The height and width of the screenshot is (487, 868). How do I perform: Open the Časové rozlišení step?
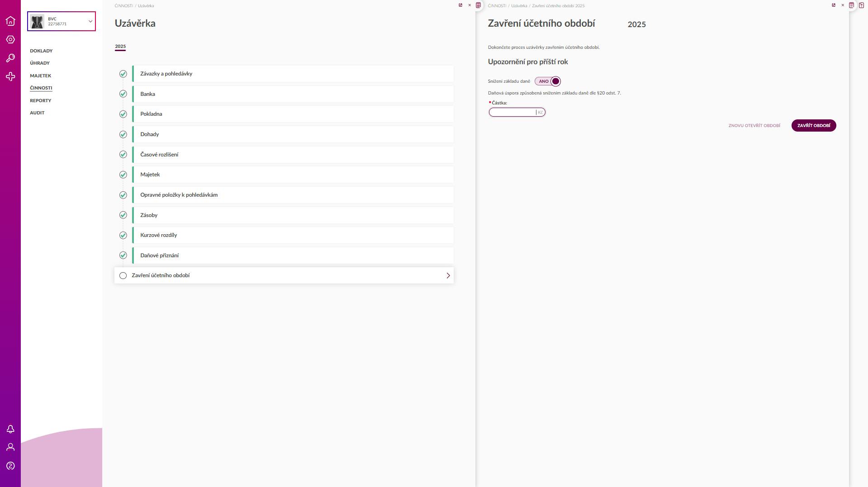click(x=293, y=155)
